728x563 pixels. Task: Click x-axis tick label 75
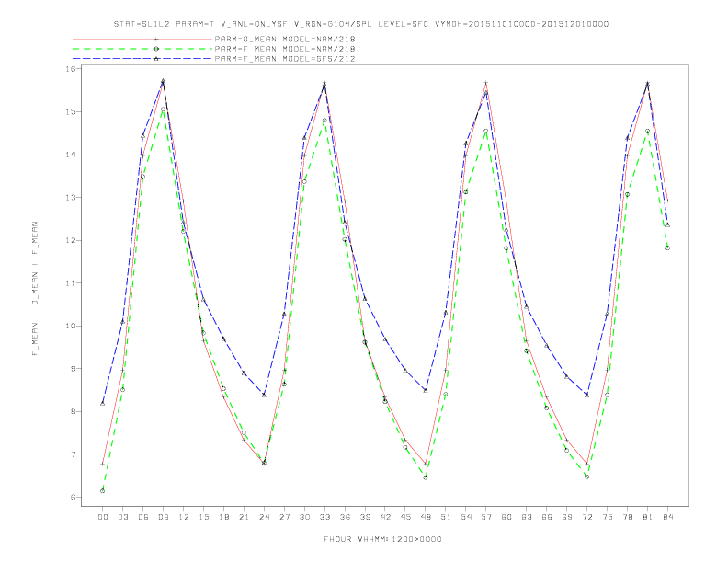tap(608, 517)
